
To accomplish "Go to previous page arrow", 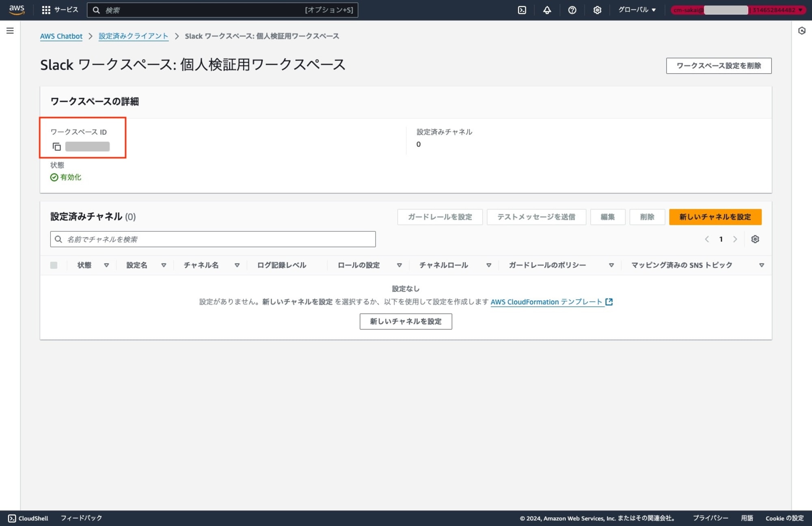I will coord(707,239).
